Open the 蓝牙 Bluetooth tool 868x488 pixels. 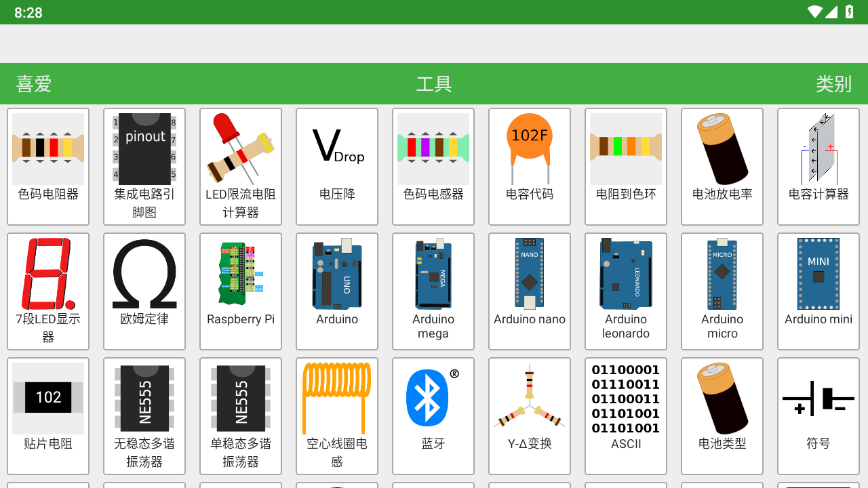(x=433, y=416)
